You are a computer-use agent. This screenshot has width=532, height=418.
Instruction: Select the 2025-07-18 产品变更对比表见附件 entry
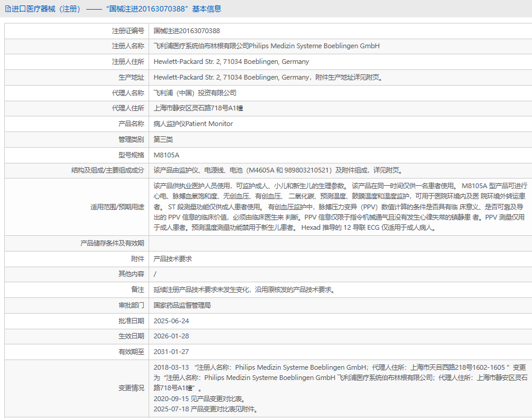(206, 409)
